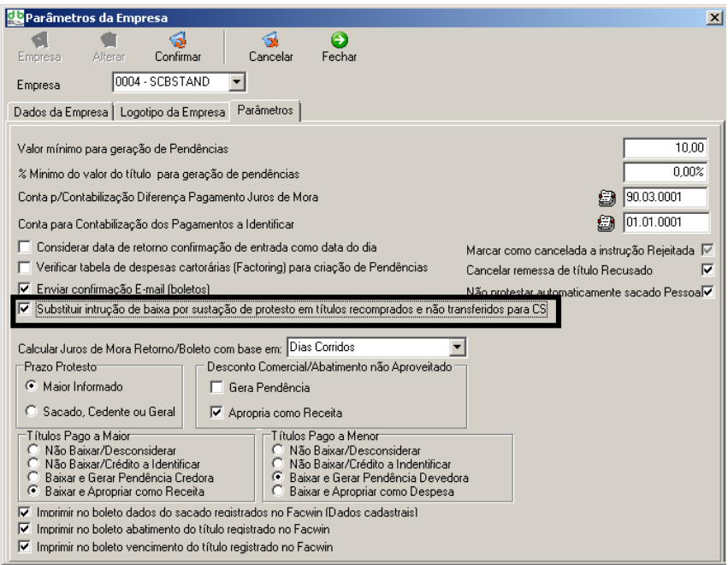728x565 pixels.
Task: Select Baixar e Apropriar como Receita
Action: [33, 491]
